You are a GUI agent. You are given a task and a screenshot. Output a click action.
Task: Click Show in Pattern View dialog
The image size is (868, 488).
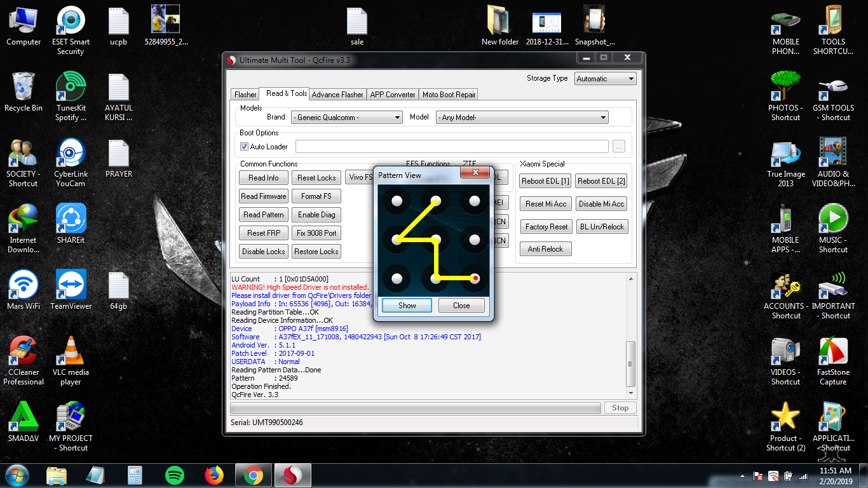click(x=407, y=306)
